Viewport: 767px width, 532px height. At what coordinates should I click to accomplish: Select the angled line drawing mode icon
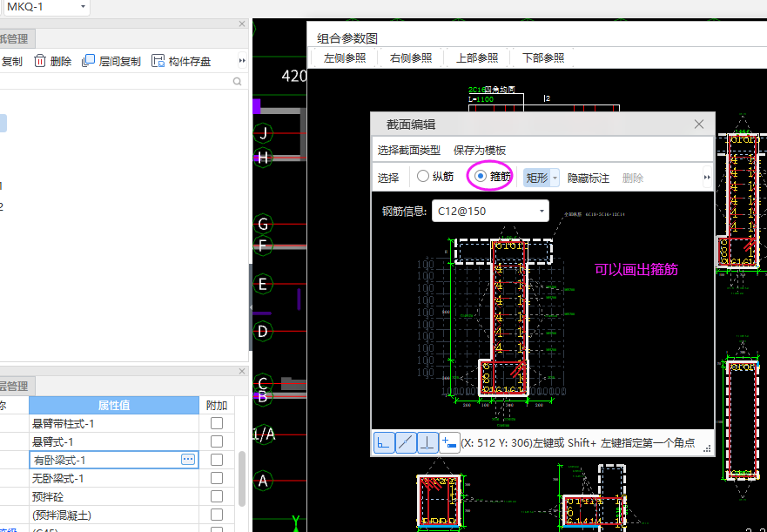[x=406, y=443]
